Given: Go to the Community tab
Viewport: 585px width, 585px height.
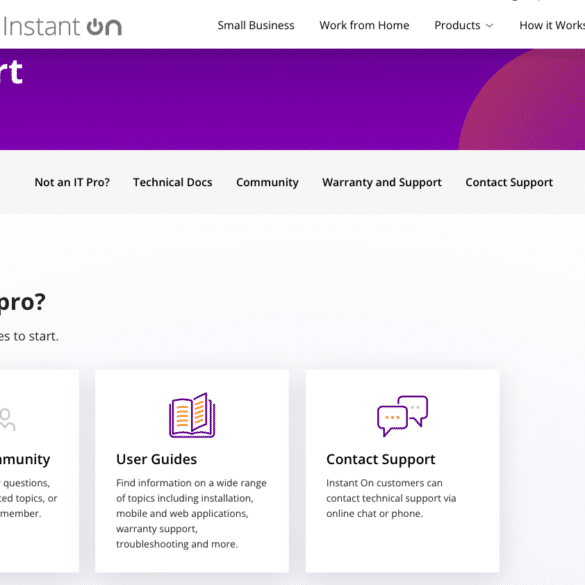Looking at the screenshot, I should (267, 182).
